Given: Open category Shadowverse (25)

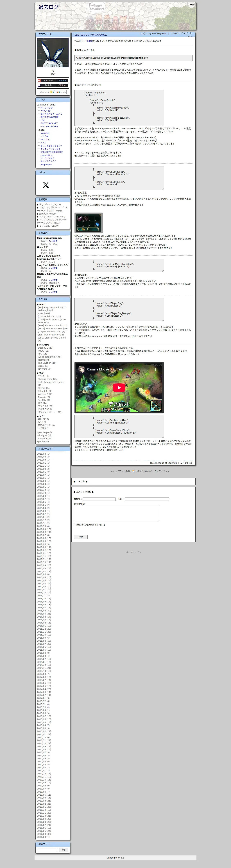Looking at the screenshot, I should (x=47, y=379).
